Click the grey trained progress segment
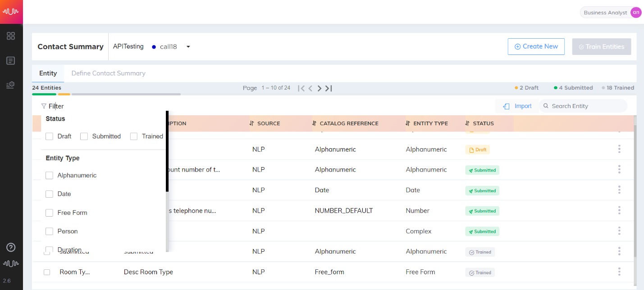The height and width of the screenshot is (290, 644). click(126, 94)
